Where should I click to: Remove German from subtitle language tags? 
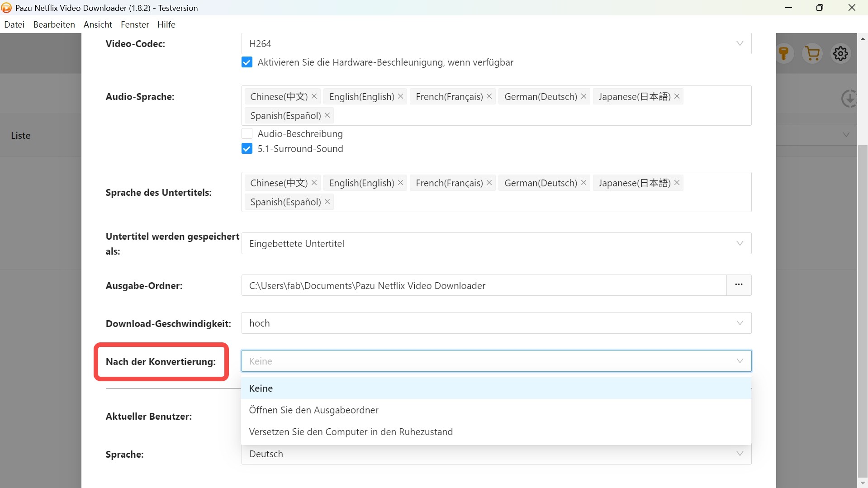[584, 183]
